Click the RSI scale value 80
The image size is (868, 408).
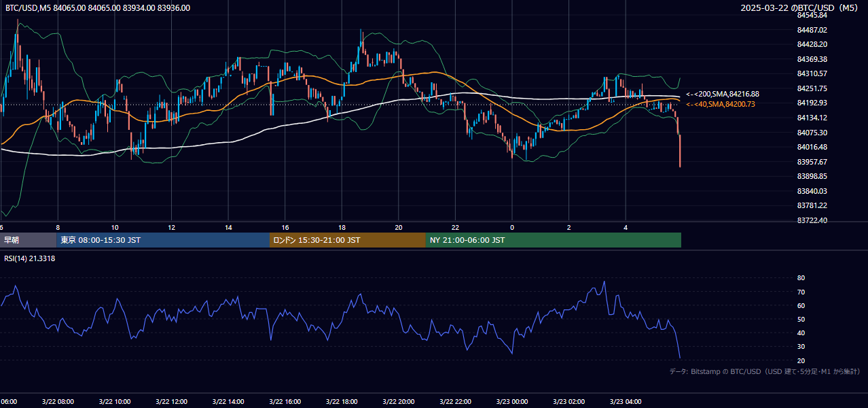pos(801,278)
